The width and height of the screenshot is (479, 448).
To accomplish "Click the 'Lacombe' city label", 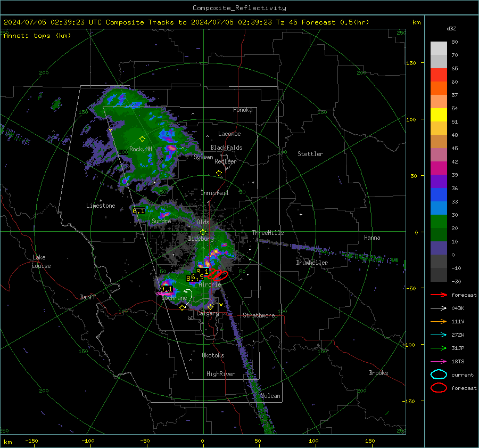I will 229,134.
